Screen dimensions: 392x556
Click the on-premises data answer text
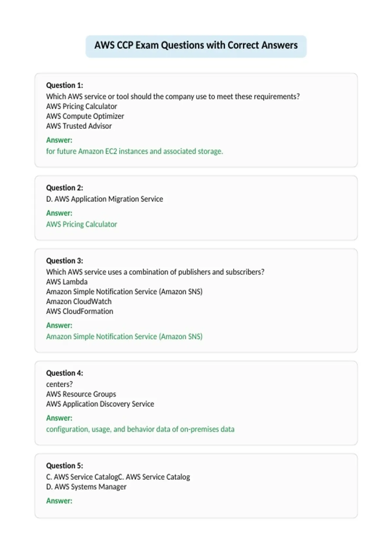(140, 429)
